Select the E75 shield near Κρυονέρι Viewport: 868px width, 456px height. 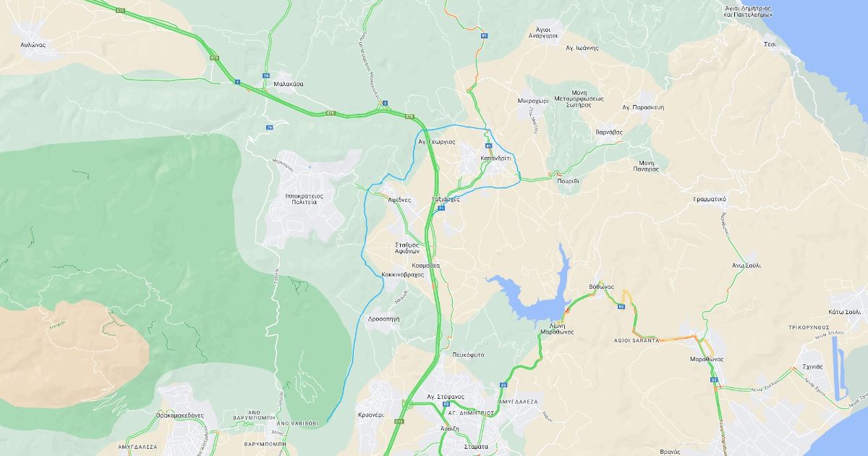[x=399, y=421]
